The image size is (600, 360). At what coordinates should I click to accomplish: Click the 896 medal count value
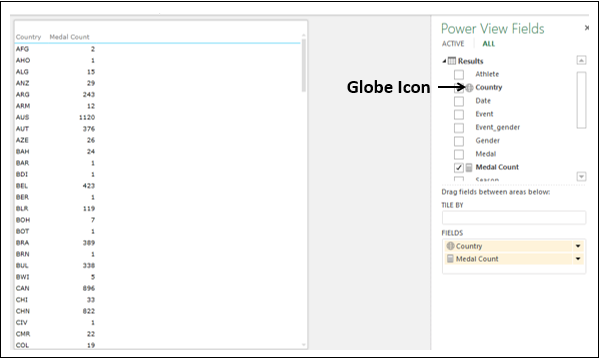[89, 288]
